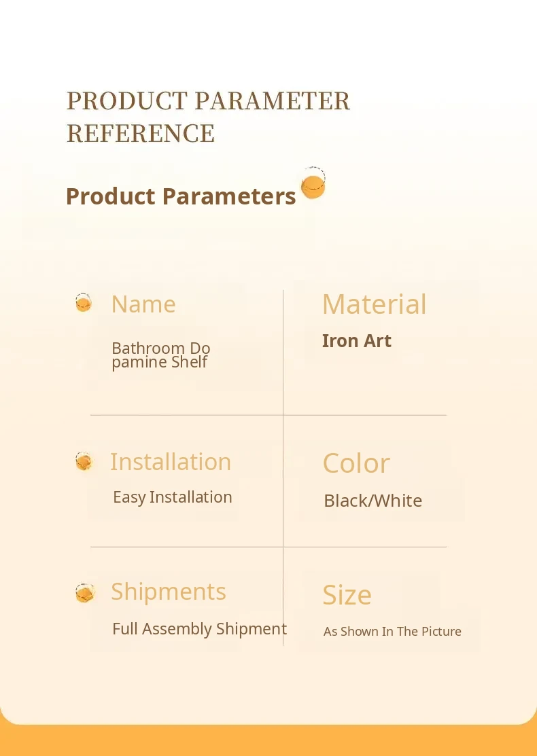Select the Bathroom Dopamine Shelf text
537x756 pixels.
coord(161,355)
